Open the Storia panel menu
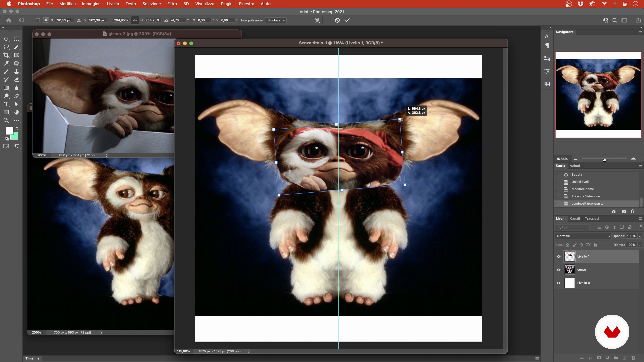 coord(640,166)
